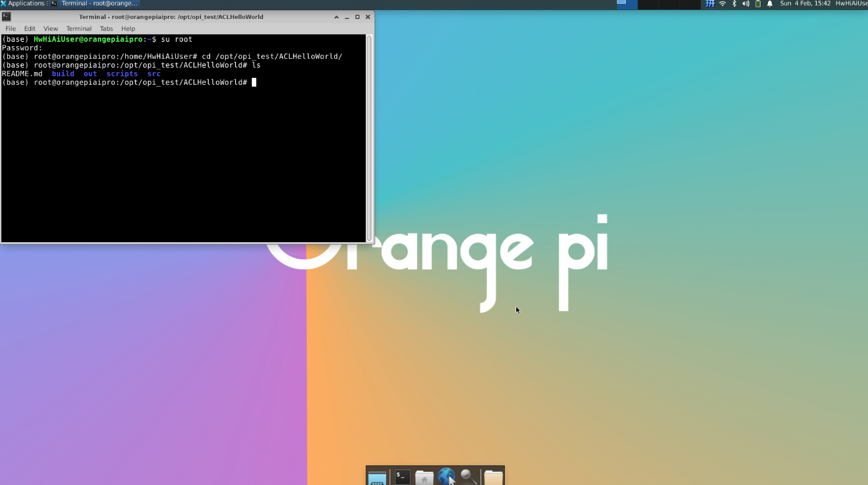868x485 pixels.
Task: Open the clock showing Sun 4 Feb, 15:42
Action: (805, 4)
